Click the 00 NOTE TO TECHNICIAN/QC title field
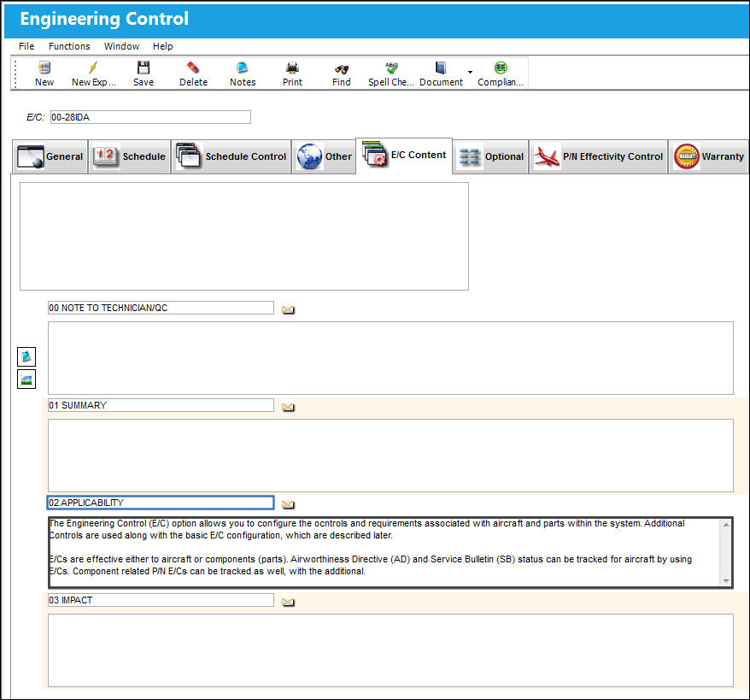The height and width of the screenshot is (700, 750). click(161, 308)
